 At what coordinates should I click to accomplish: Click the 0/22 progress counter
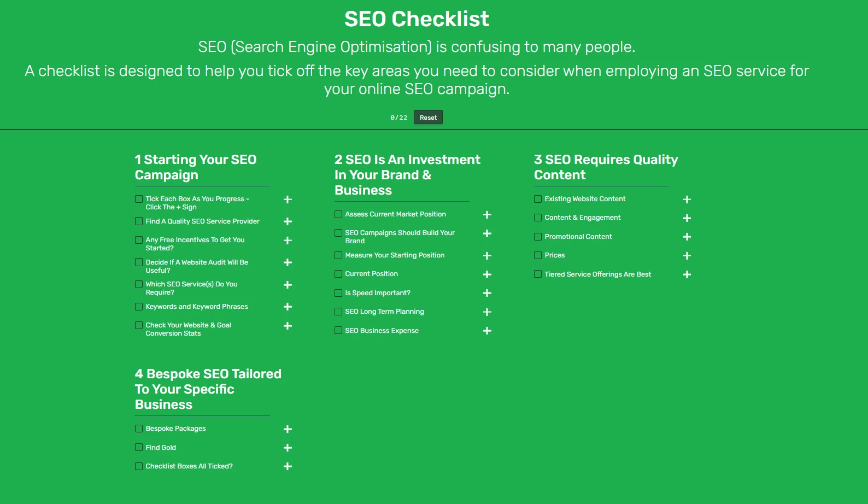pyautogui.click(x=398, y=118)
